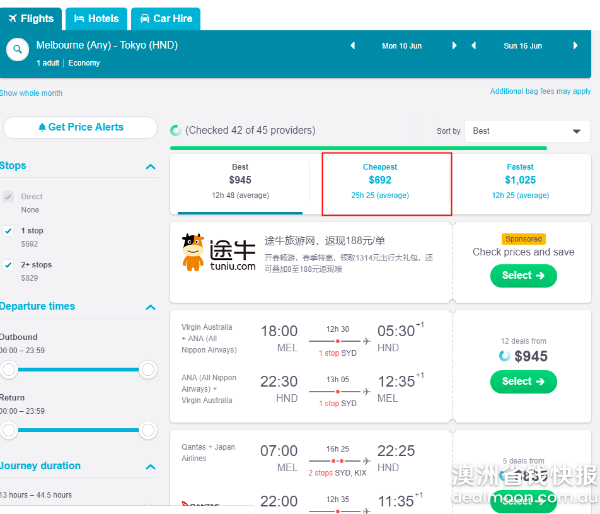Image resolution: width=600 pixels, height=514 pixels.
Task: Select the Best $945 sorting tab
Action: (240, 184)
